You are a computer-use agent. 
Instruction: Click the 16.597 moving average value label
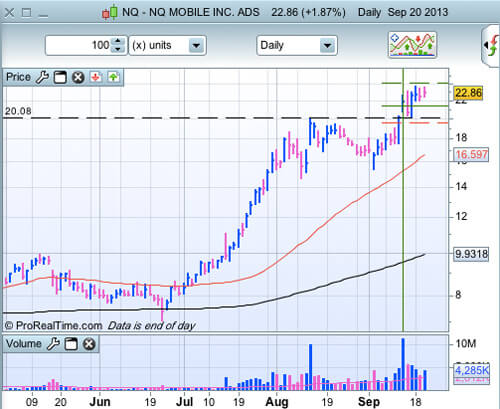coord(471,155)
